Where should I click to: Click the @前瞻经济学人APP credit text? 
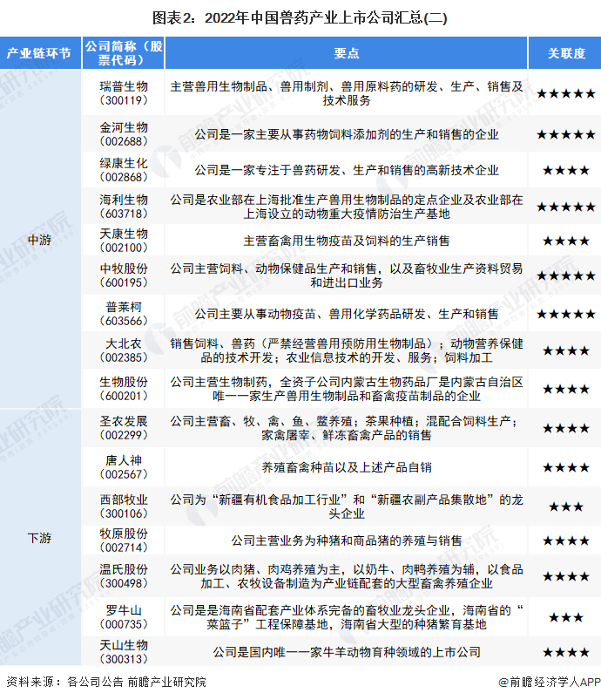[550, 682]
